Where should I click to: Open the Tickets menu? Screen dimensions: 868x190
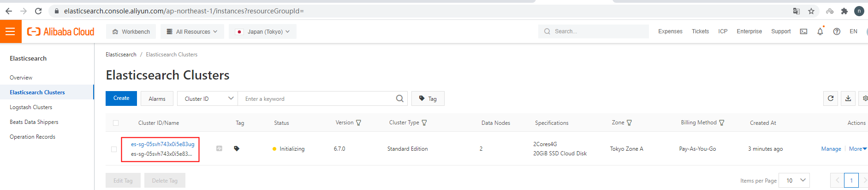700,31
